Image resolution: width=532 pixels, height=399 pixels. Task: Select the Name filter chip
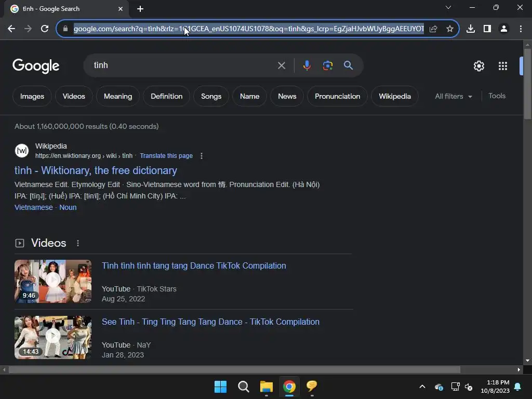click(x=250, y=96)
